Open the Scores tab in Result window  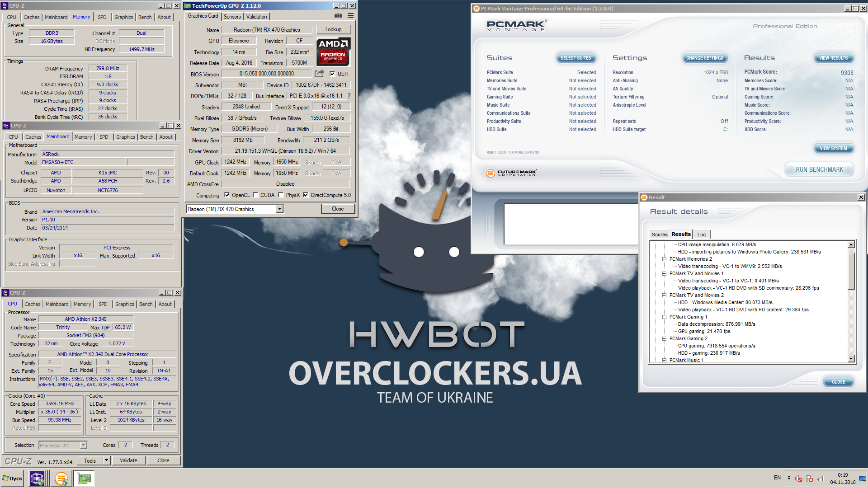[x=660, y=235]
